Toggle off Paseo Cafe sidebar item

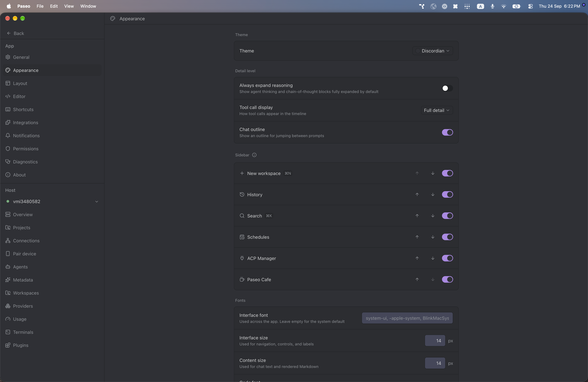tap(447, 279)
